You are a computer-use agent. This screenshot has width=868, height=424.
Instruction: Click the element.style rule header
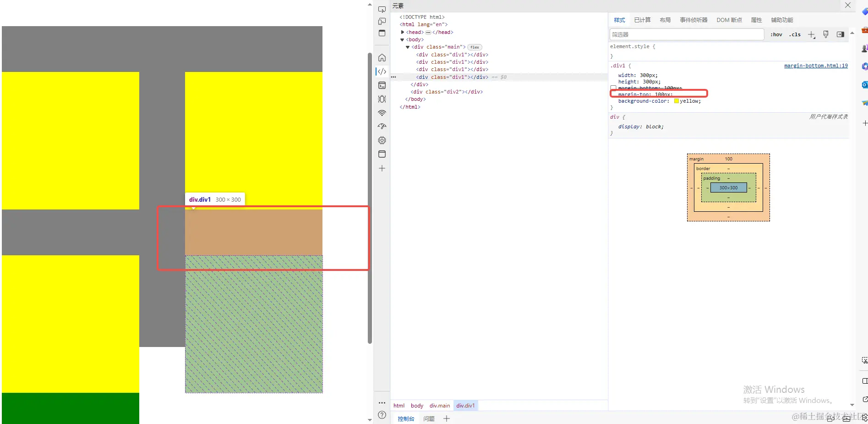(633, 47)
